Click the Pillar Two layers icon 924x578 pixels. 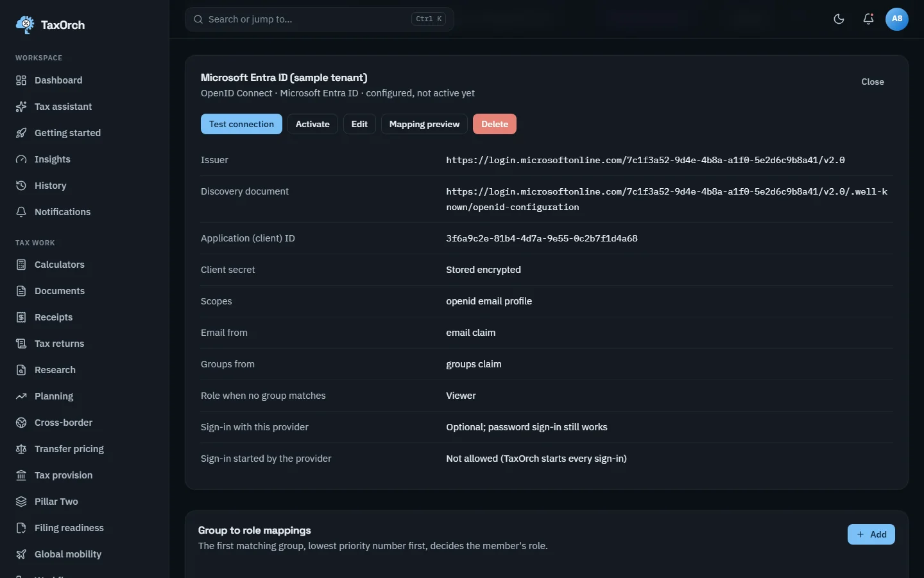pos(21,502)
